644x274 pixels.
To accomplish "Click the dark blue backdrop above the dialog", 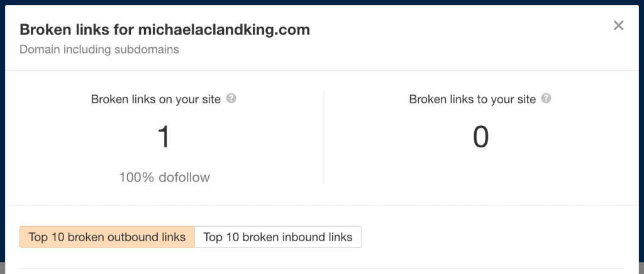I will [x=322, y=2].
